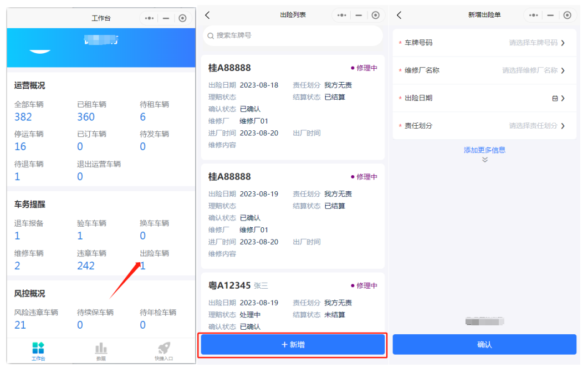This screenshot has height=373, width=588.
Task: Click the calendar icon in 出险日期 row
Action: [x=555, y=98]
